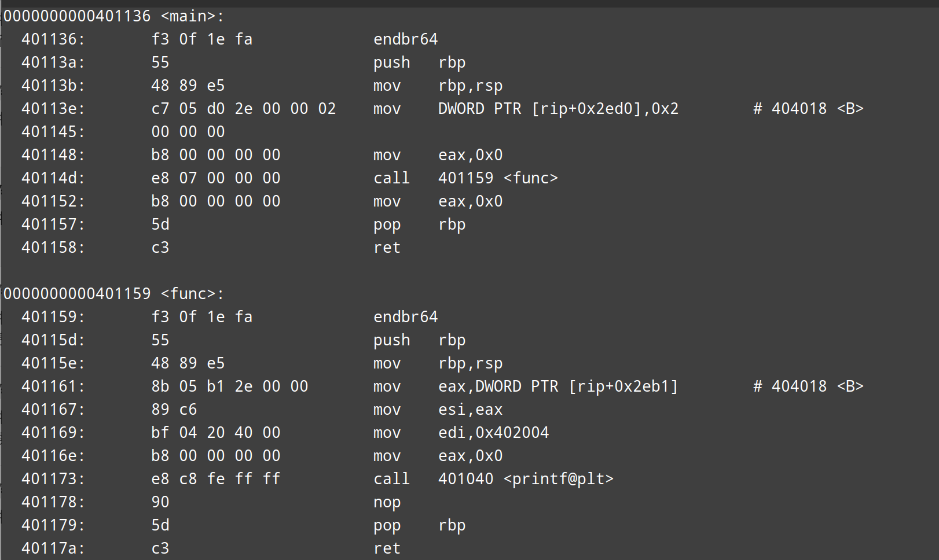This screenshot has width=939, height=560.
Task: Click the call to printf@plt
Action: point(493,479)
